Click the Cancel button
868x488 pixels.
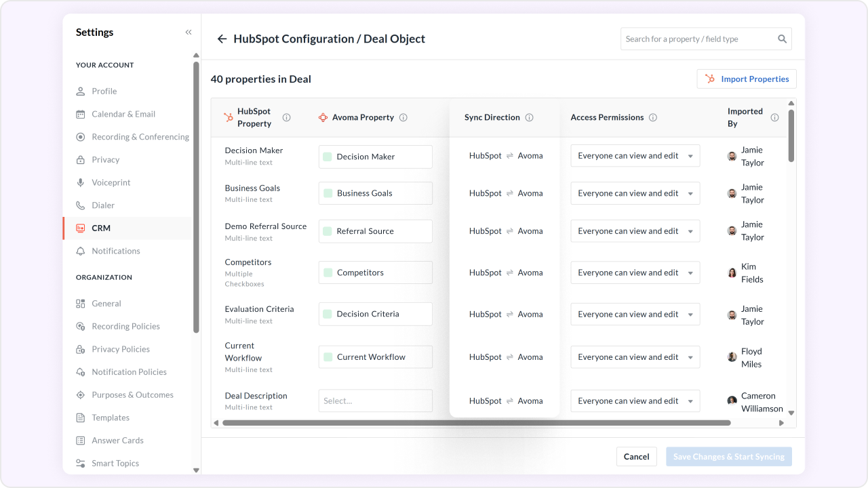[x=636, y=457]
